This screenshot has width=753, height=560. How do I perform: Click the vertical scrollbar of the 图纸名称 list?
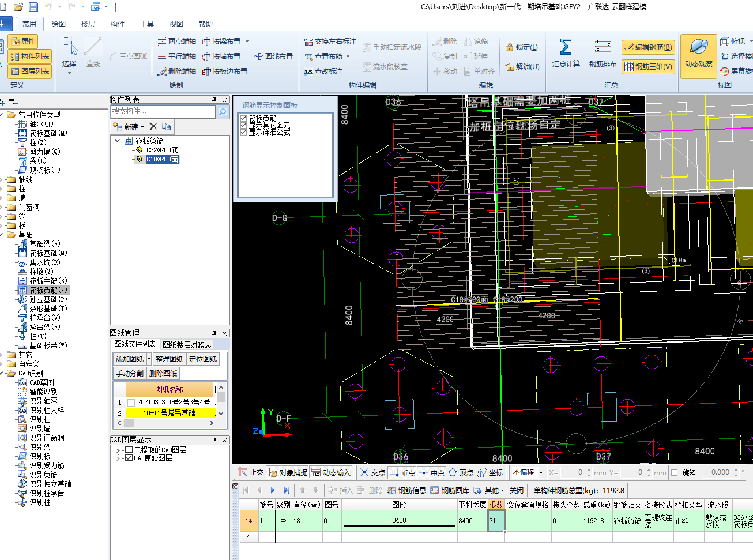(221, 401)
